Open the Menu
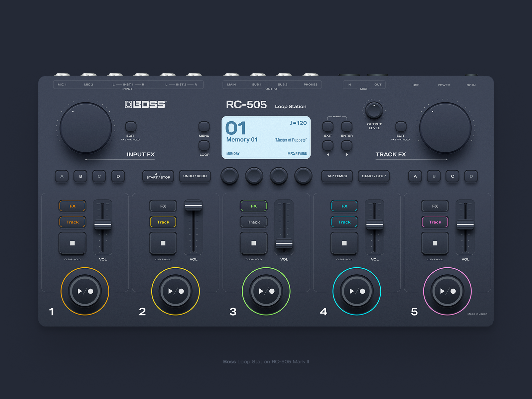 tap(204, 126)
